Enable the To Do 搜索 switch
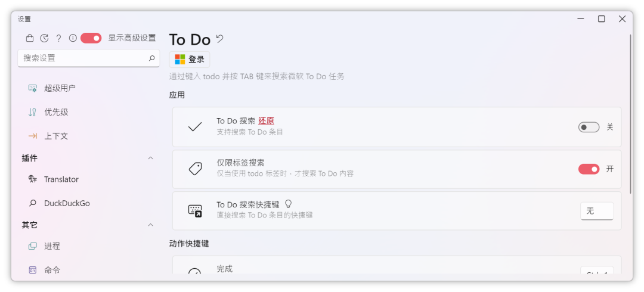Viewport: 644px width, 292px height. 589,128
